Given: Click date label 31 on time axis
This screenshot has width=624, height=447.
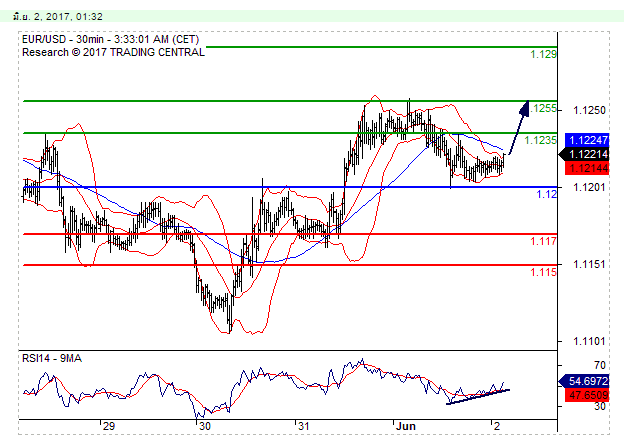Looking at the screenshot, I should 303,426.
